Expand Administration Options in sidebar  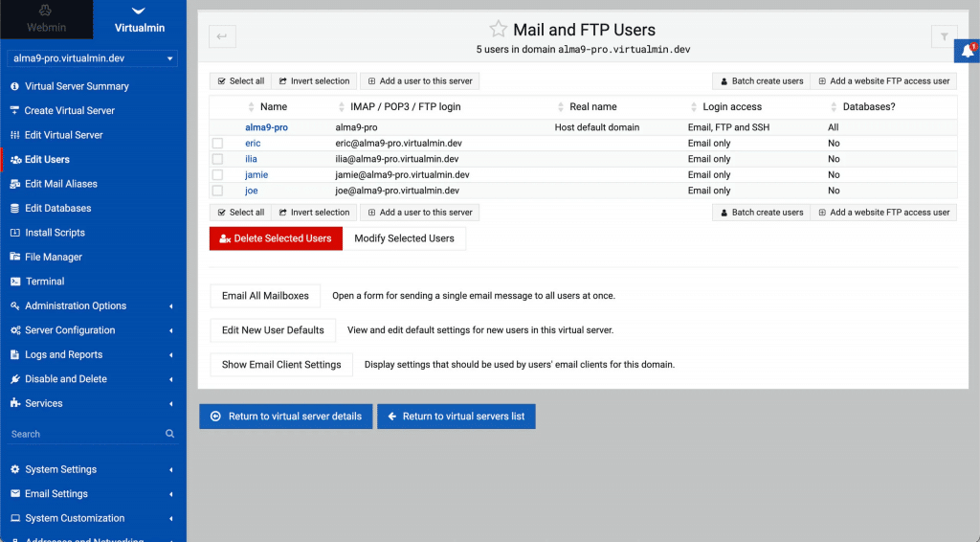tap(76, 306)
